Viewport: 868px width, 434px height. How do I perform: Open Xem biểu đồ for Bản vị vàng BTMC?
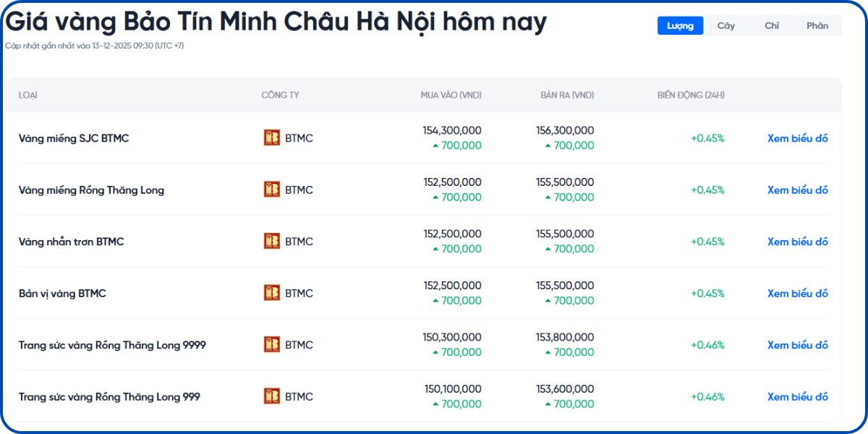(797, 293)
